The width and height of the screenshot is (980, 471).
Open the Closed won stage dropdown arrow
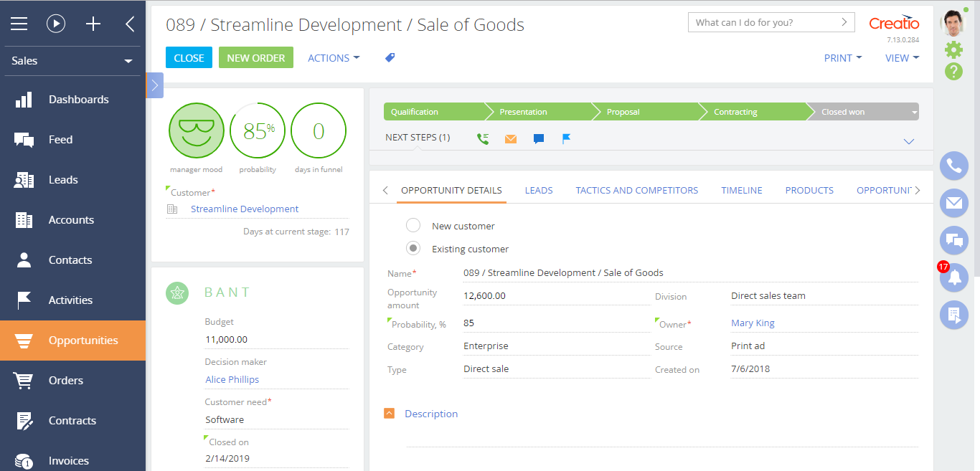coord(914,113)
